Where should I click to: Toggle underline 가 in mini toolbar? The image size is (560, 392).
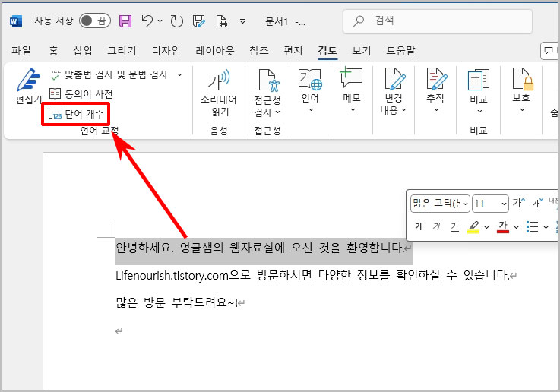[x=454, y=226]
